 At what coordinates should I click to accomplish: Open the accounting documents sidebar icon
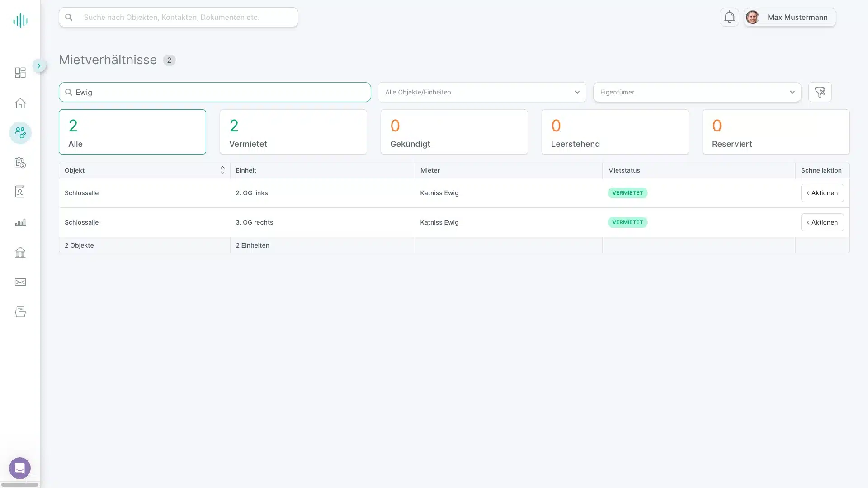[20, 163]
